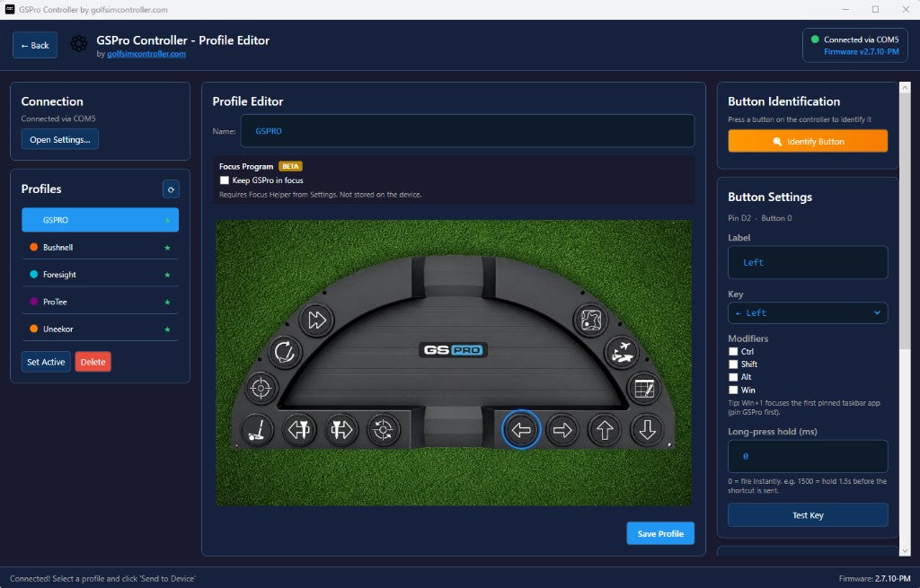This screenshot has width=920, height=588.
Task: Select the flyover airplane controller button
Action: click(622, 352)
